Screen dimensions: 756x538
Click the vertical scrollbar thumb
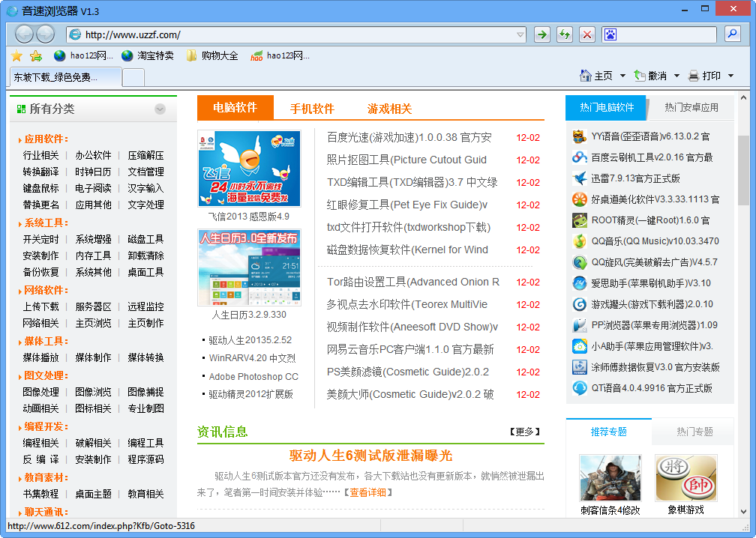[x=743, y=171]
